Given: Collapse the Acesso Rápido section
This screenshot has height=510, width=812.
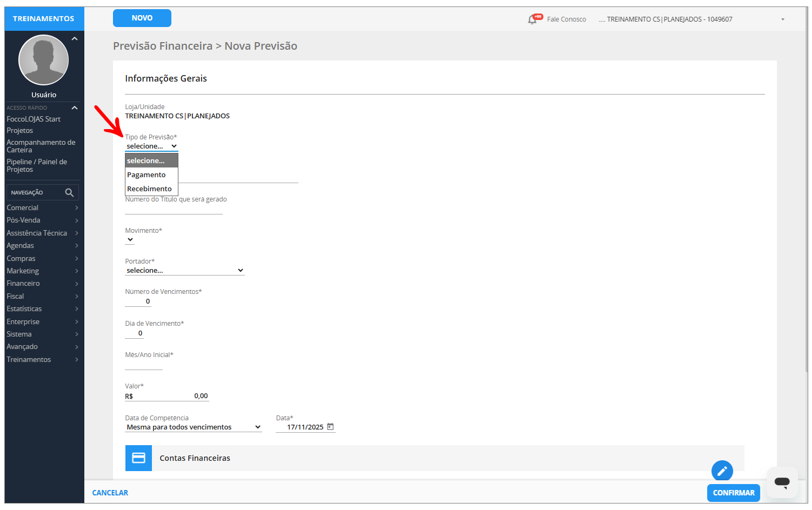Looking at the screenshot, I should click(x=75, y=108).
